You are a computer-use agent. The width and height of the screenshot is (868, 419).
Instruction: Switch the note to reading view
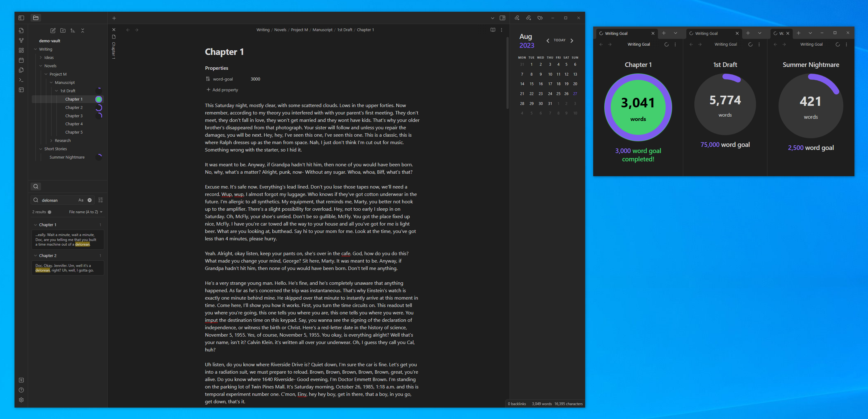click(493, 30)
